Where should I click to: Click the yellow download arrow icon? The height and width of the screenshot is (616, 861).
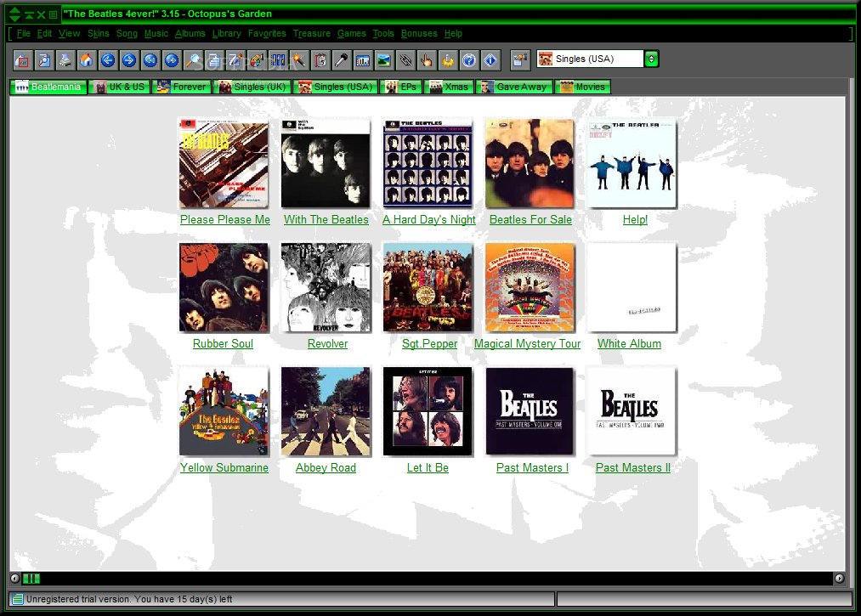pos(448,59)
